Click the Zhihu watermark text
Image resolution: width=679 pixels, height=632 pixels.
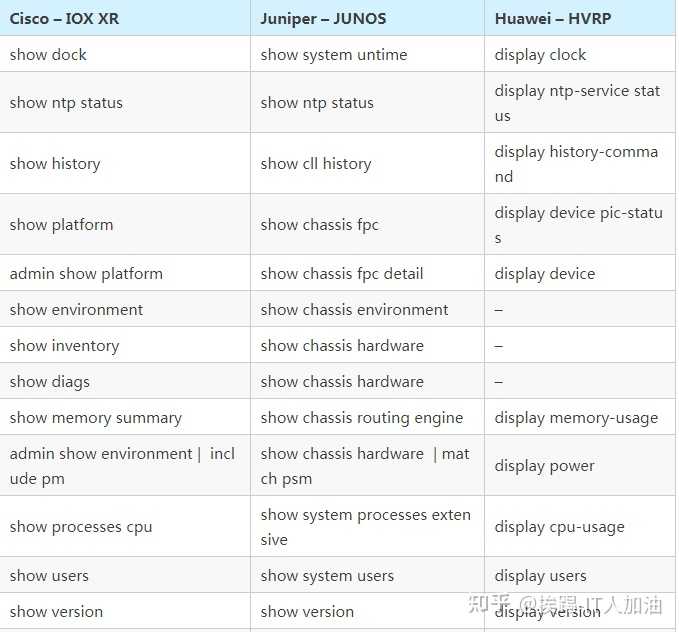click(x=565, y=604)
